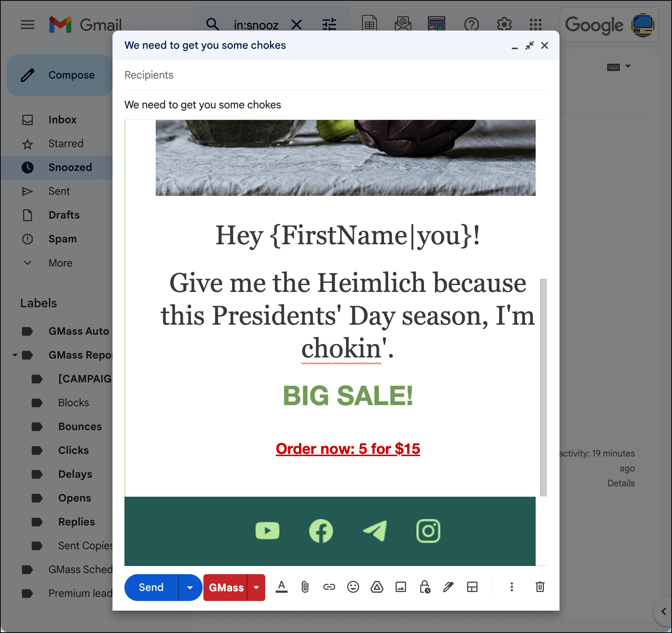672x633 pixels.
Task: Open the Sent Copies label
Action: click(x=85, y=546)
